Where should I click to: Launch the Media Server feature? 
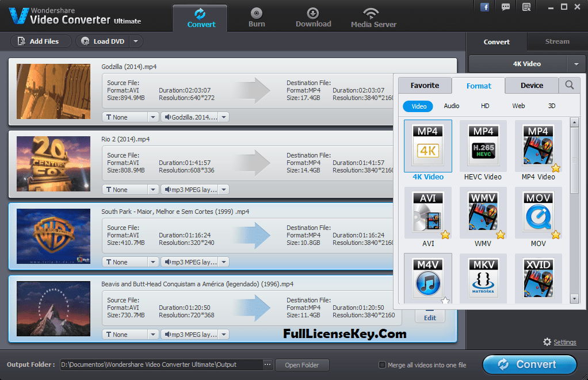pyautogui.click(x=373, y=17)
